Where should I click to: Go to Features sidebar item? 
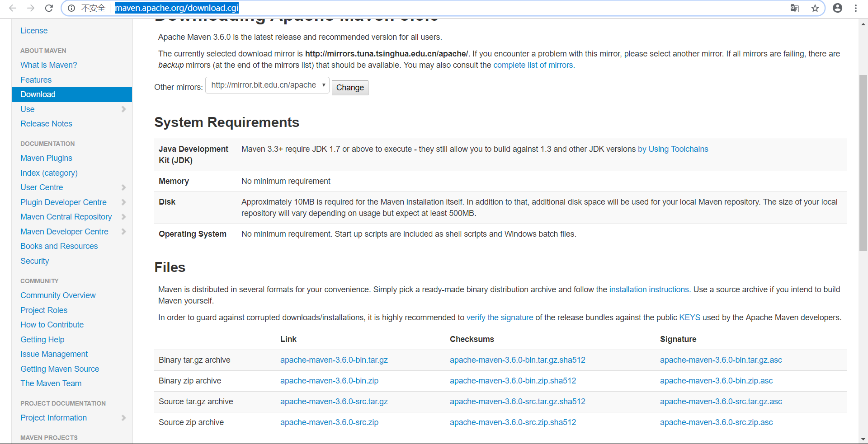coord(36,80)
